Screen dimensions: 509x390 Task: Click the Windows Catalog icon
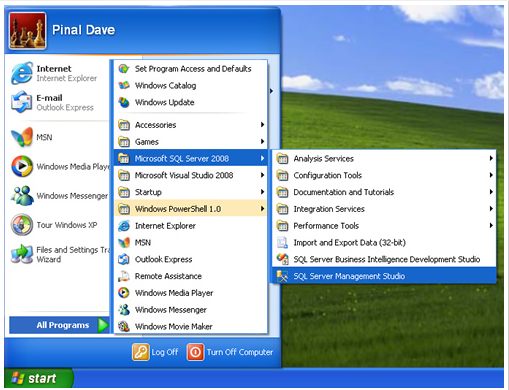click(x=124, y=85)
